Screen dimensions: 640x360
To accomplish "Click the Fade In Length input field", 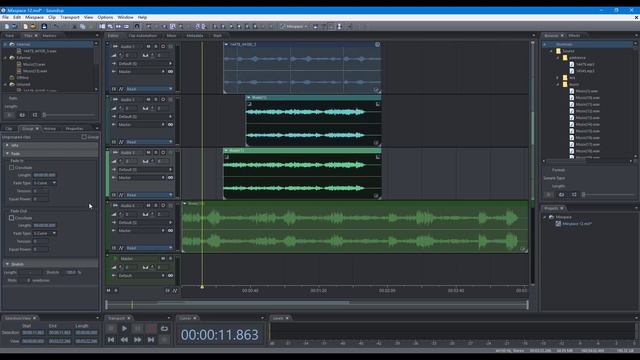I will point(44,175).
